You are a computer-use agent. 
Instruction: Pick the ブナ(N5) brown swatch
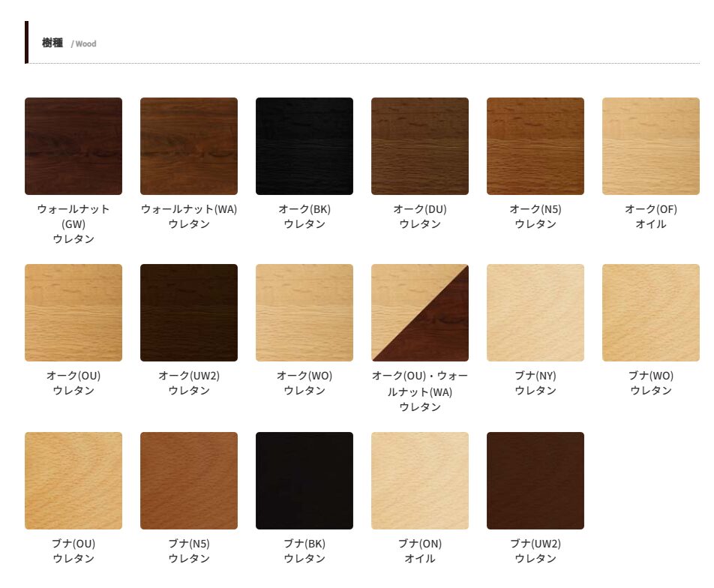pyautogui.click(x=189, y=481)
